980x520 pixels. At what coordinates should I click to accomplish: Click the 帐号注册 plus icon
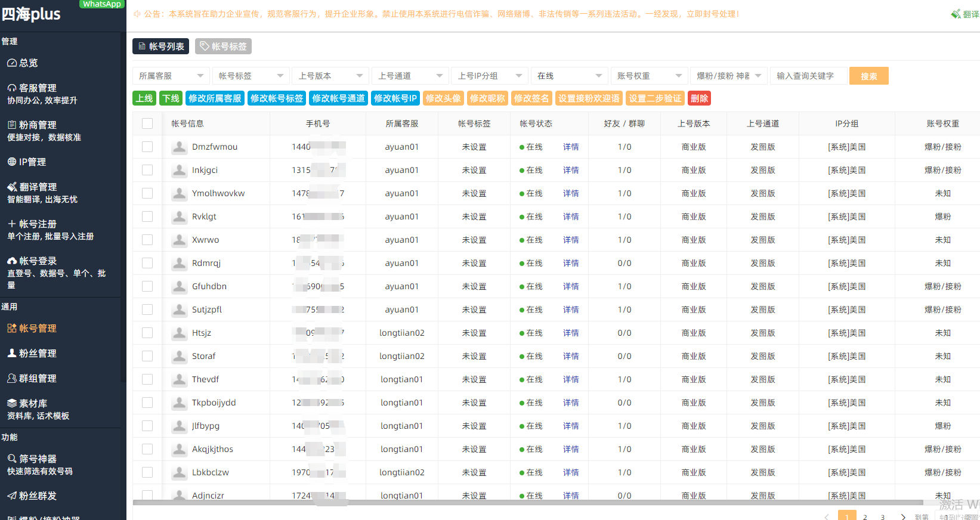(x=11, y=224)
